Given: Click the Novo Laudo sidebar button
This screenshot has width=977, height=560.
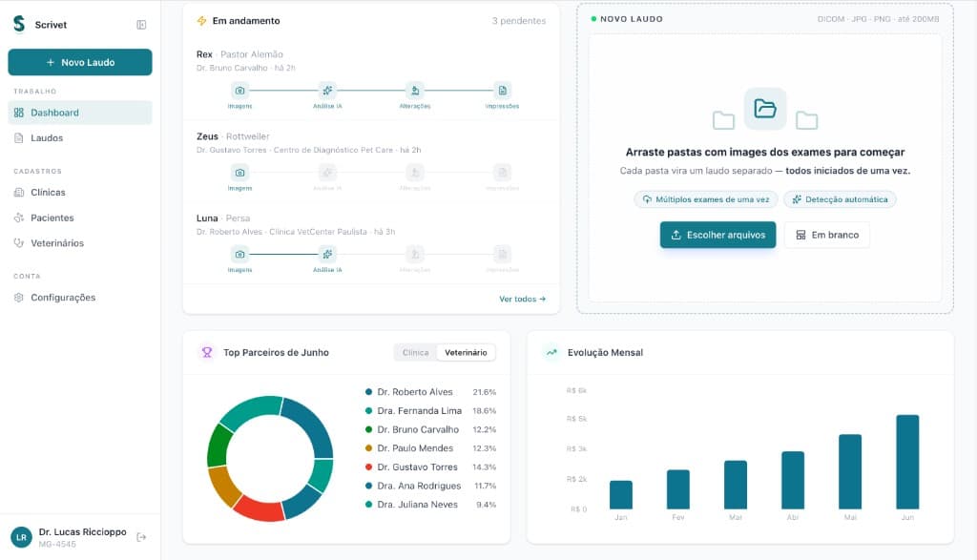Looking at the screenshot, I should pos(80,62).
